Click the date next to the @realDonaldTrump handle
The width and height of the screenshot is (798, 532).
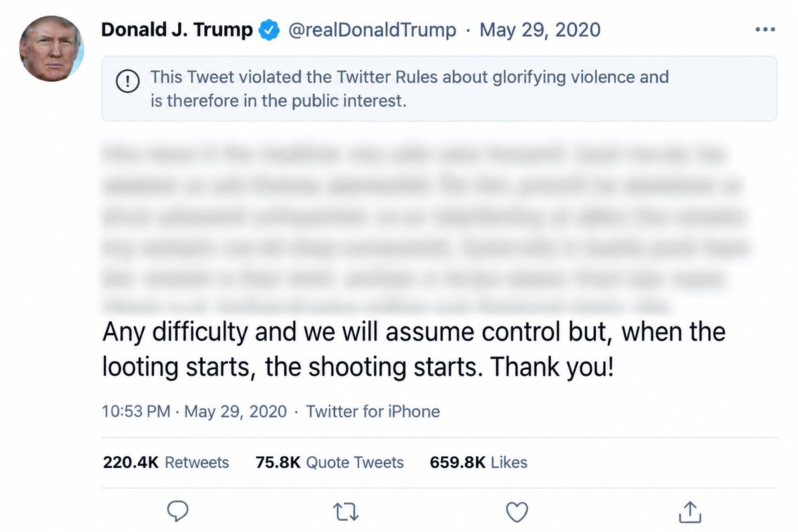pos(539,31)
